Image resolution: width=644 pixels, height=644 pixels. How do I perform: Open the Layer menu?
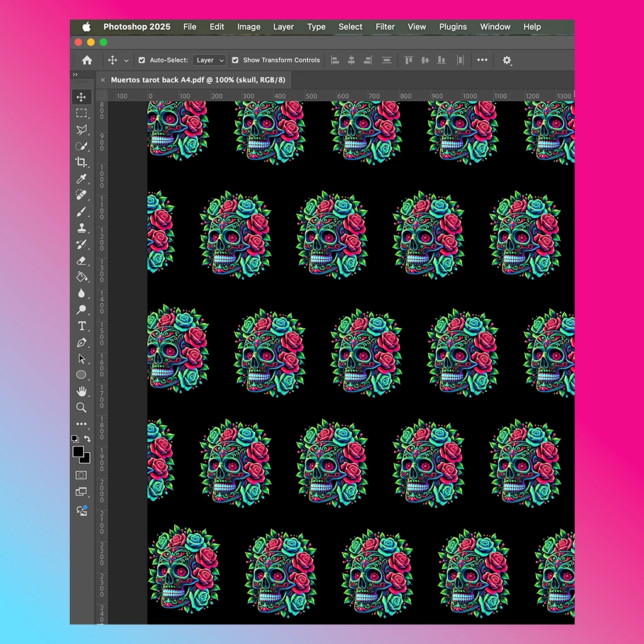[x=284, y=26]
